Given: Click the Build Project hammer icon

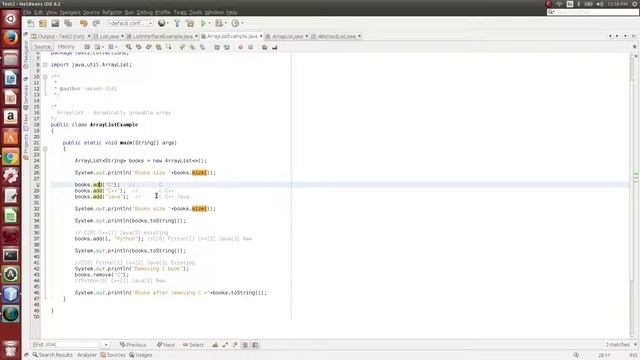Looking at the screenshot, I should (177, 24).
